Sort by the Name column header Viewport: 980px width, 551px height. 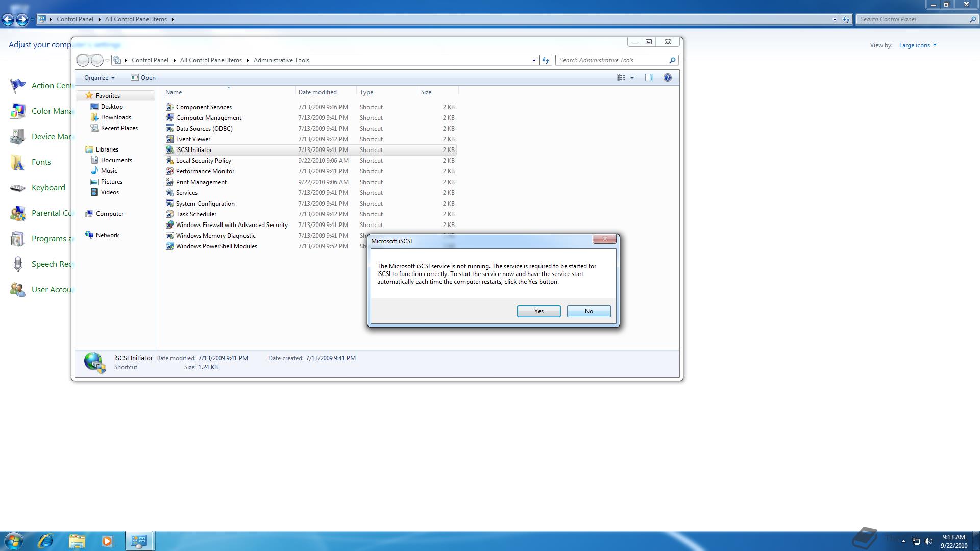click(x=228, y=92)
